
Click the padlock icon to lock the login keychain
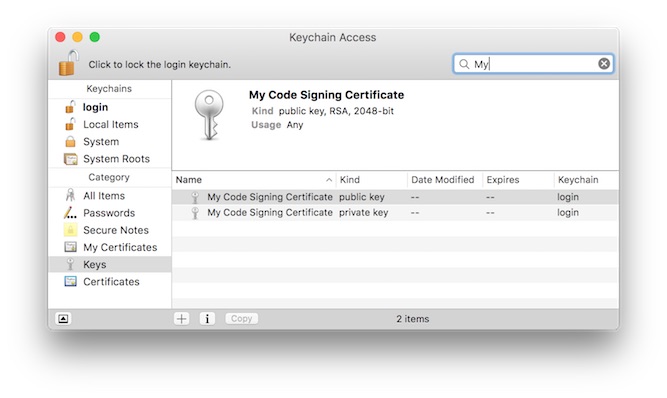coord(68,63)
